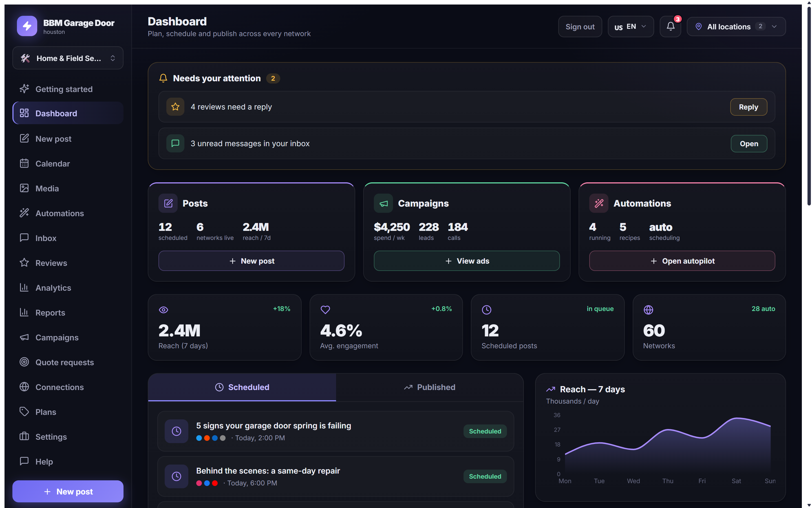Select Dashboard in the sidebar
812x508 pixels.
pos(68,113)
